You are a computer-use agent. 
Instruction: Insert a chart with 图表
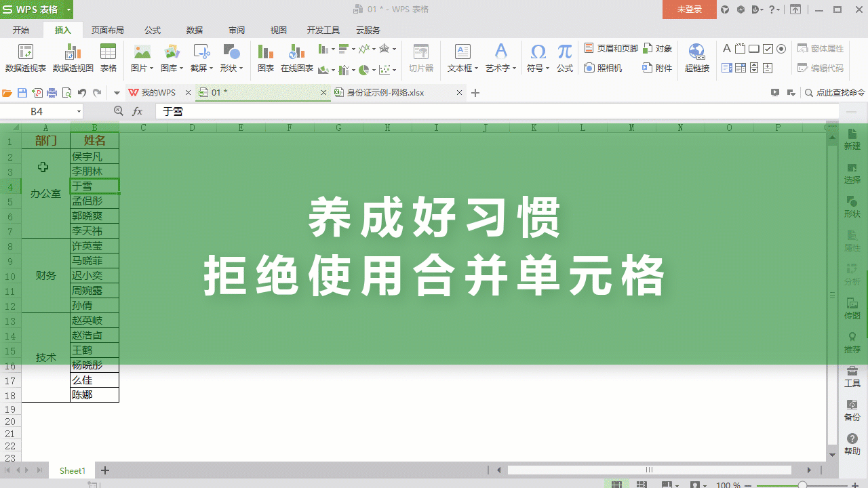point(266,58)
